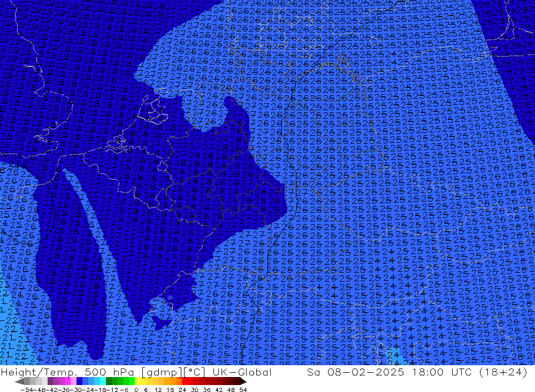The image size is (535, 392).
Task: Select the bright yellow legend swatch at 0
Action: click(x=137, y=381)
